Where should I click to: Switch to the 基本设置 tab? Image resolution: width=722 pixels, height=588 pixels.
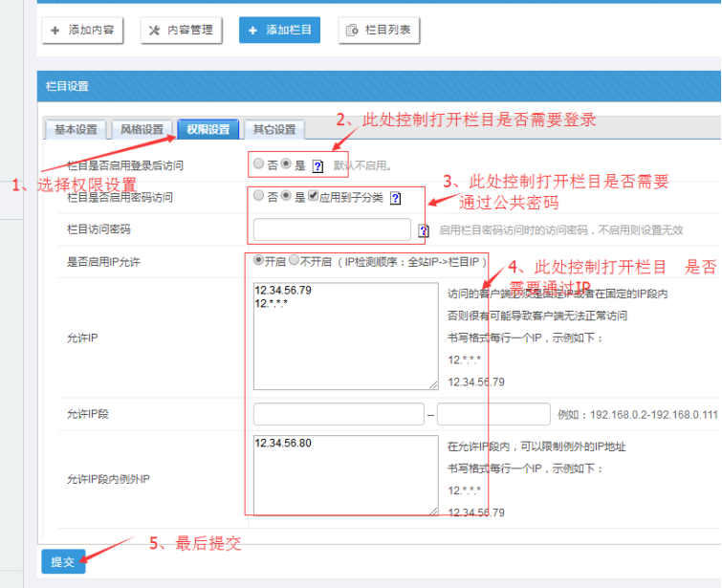pyautogui.click(x=76, y=130)
